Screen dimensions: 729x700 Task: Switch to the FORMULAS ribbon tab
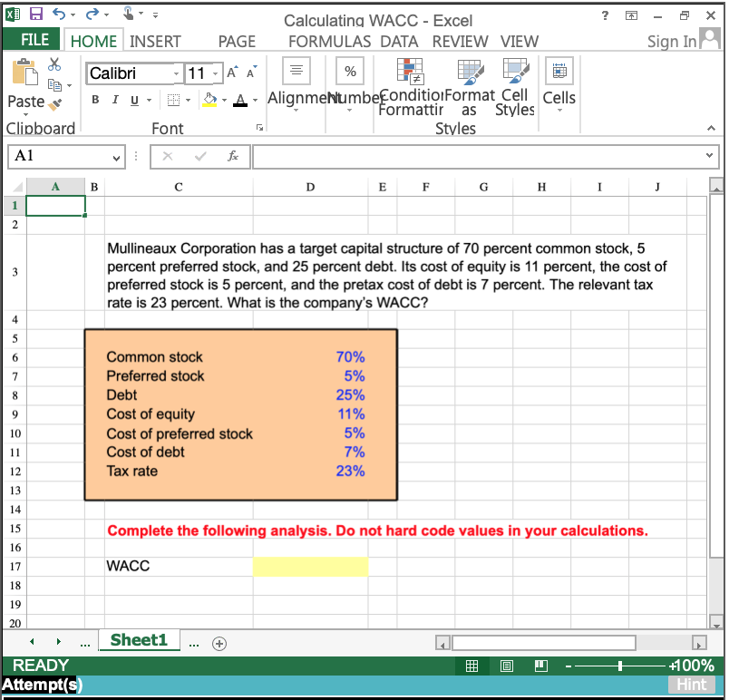(x=329, y=41)
